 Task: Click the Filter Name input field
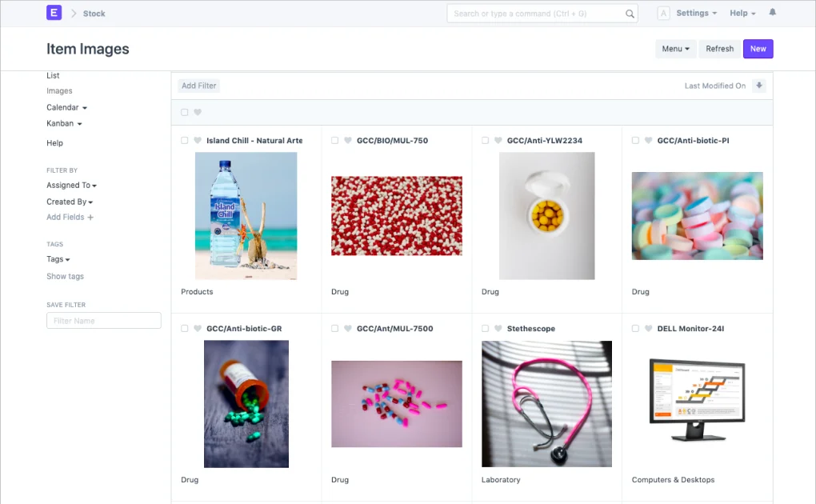tap(104, 321)
